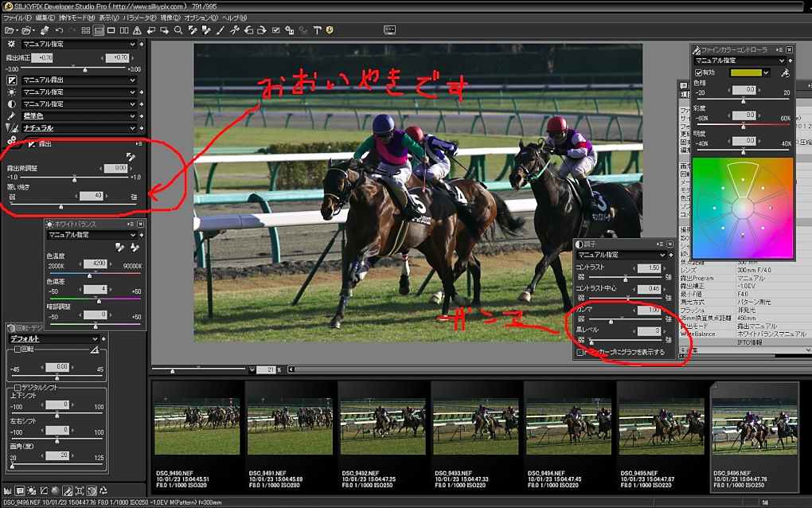812x508 pixels.
Task: Click the open folder toolbar icon
Action: 28,30
